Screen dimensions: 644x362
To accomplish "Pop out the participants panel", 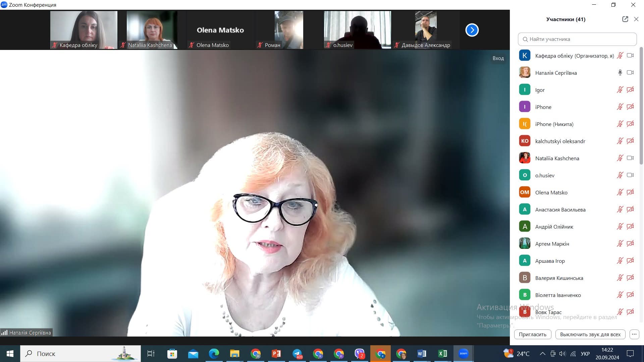I will [x=625, y=19].
